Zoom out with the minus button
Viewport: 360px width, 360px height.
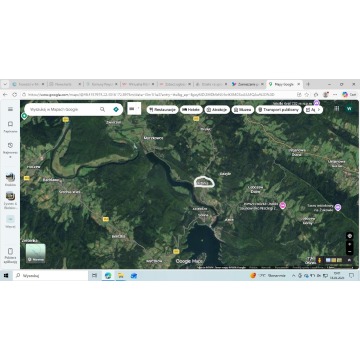(x=349, y=252)
